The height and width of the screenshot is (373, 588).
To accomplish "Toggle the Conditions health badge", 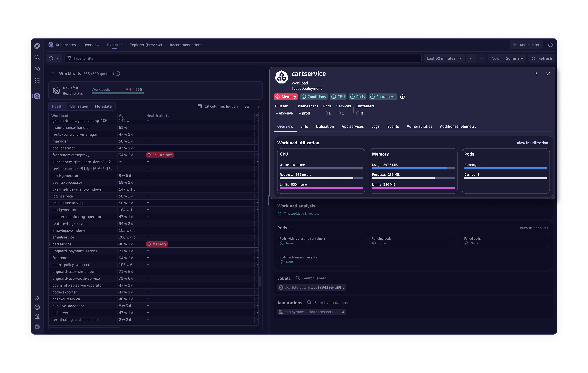I will click(314, 97).
